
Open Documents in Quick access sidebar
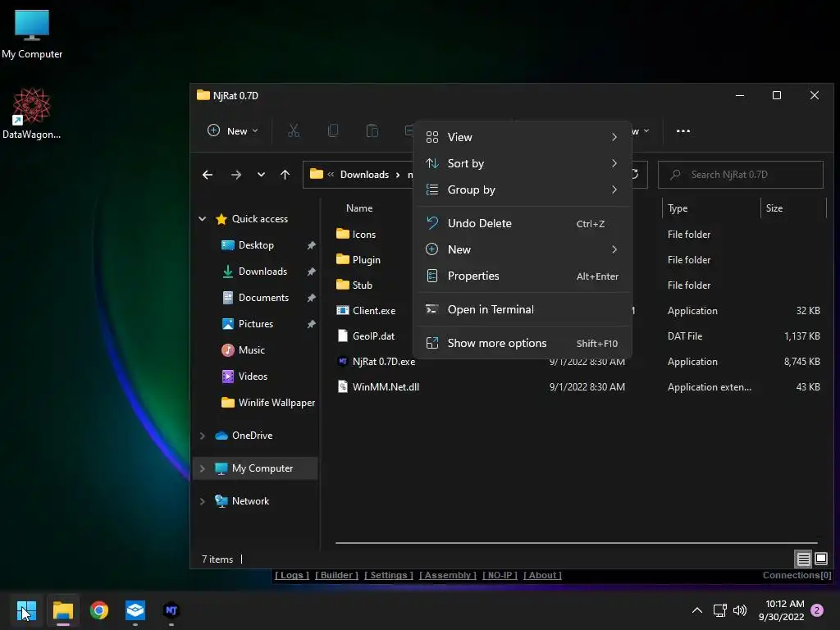(x=263, y=297)
